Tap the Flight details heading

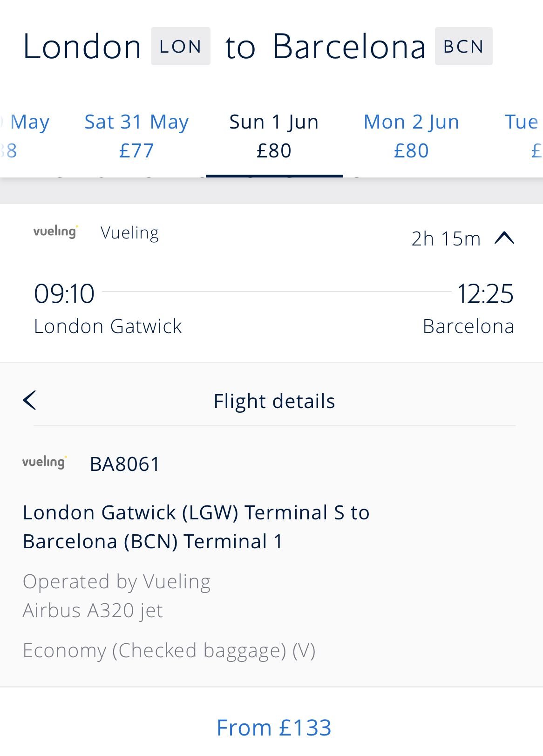pyautogui.click(x=274, y=401)
